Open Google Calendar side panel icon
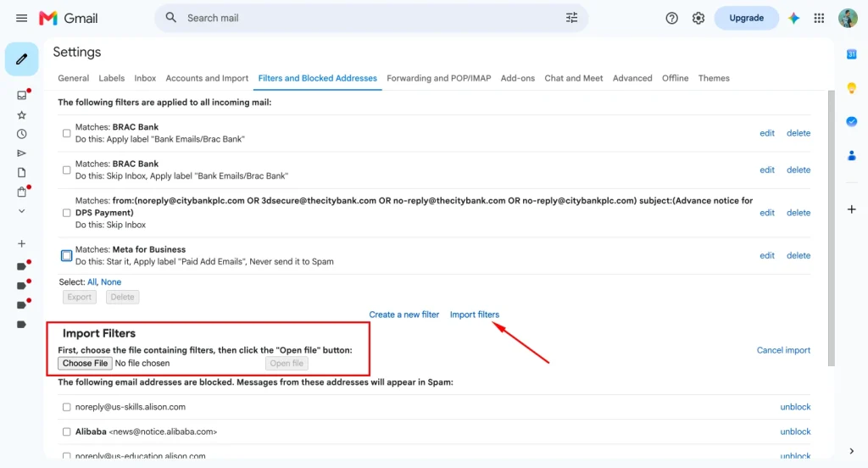This screenshot has height=468, width=868. click(x=851, y=54)
